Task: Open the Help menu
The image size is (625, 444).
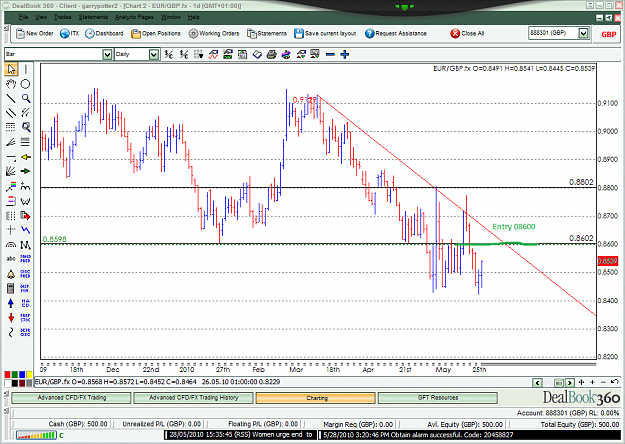Action: click(x=194, y=17)
